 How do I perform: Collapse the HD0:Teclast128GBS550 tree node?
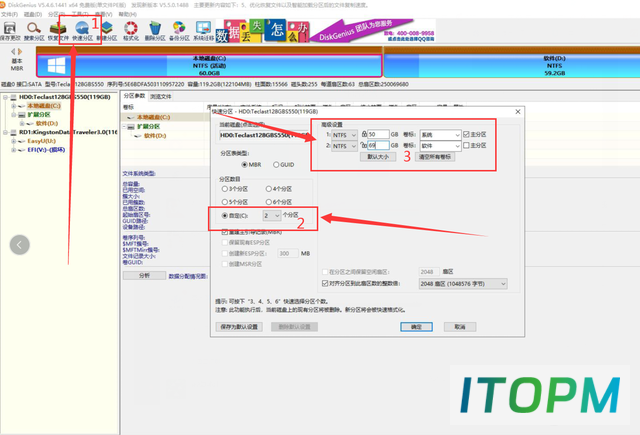pos(5,97)
